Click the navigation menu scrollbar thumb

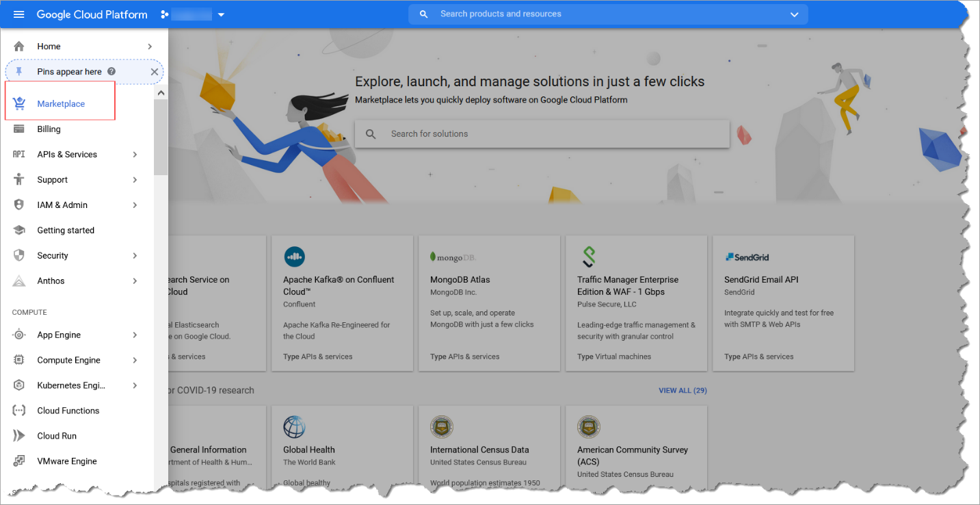[x=161, y=137]
